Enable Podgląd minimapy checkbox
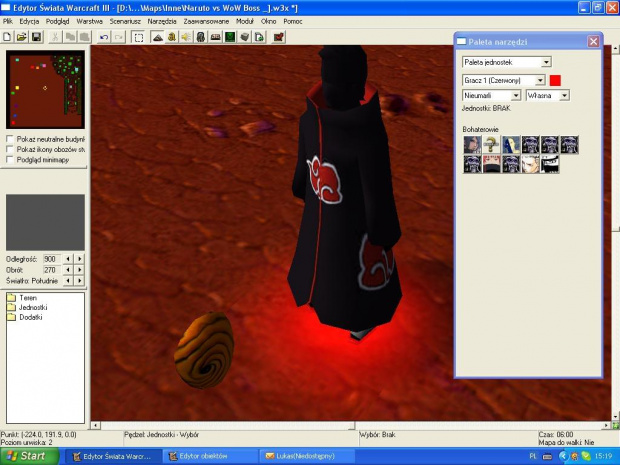 tap(10, 160)
